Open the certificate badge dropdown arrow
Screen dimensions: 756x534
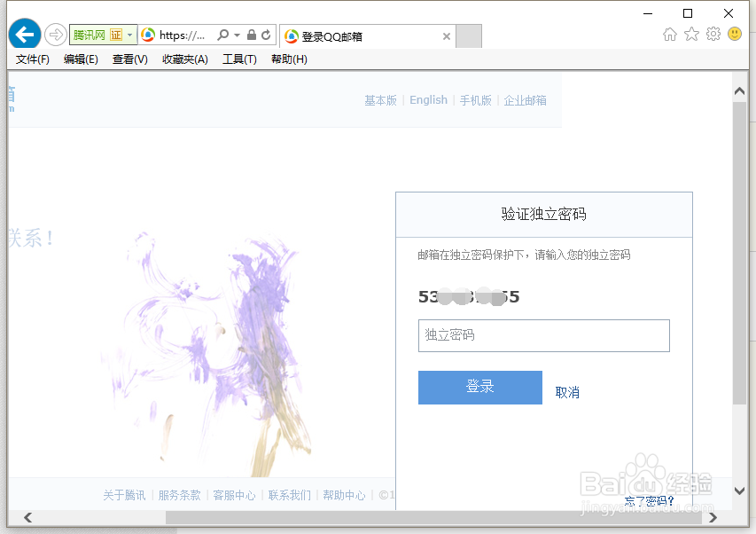click(130, 35)
